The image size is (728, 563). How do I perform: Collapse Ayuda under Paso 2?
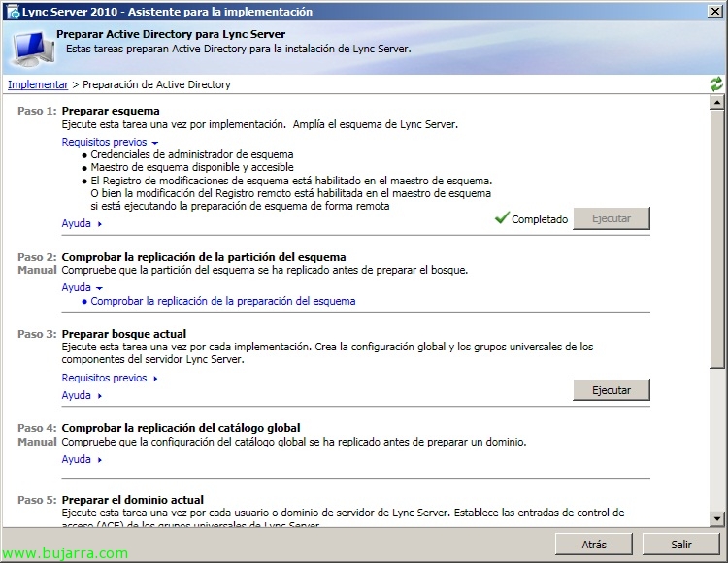(82, 287)
